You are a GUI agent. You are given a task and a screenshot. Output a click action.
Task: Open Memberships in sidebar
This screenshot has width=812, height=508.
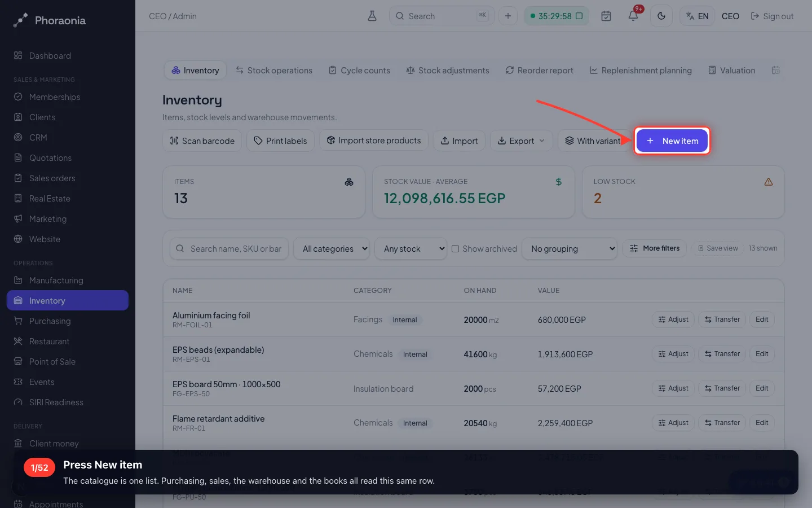pyautogui.click(x=68, y=97)
